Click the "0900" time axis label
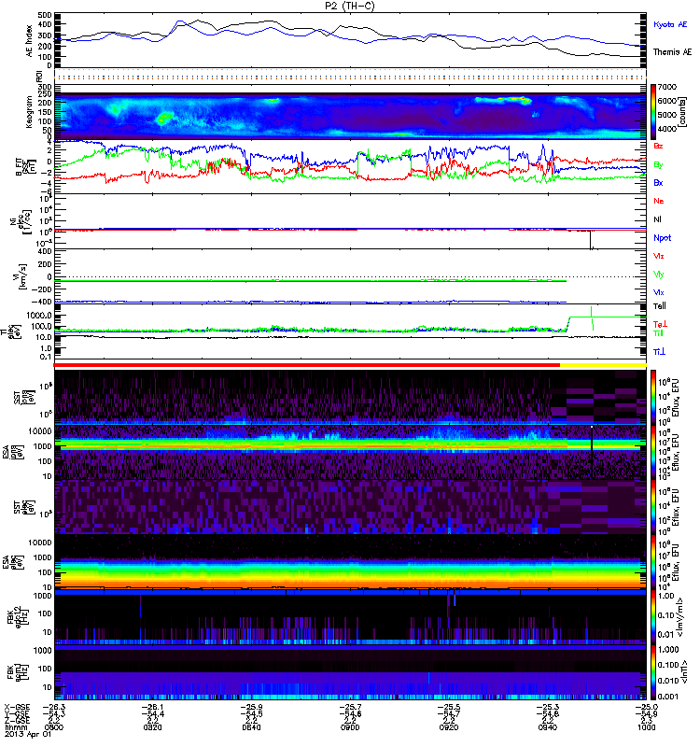The width and height of the screenshot is (700, 747). point(350,727)
